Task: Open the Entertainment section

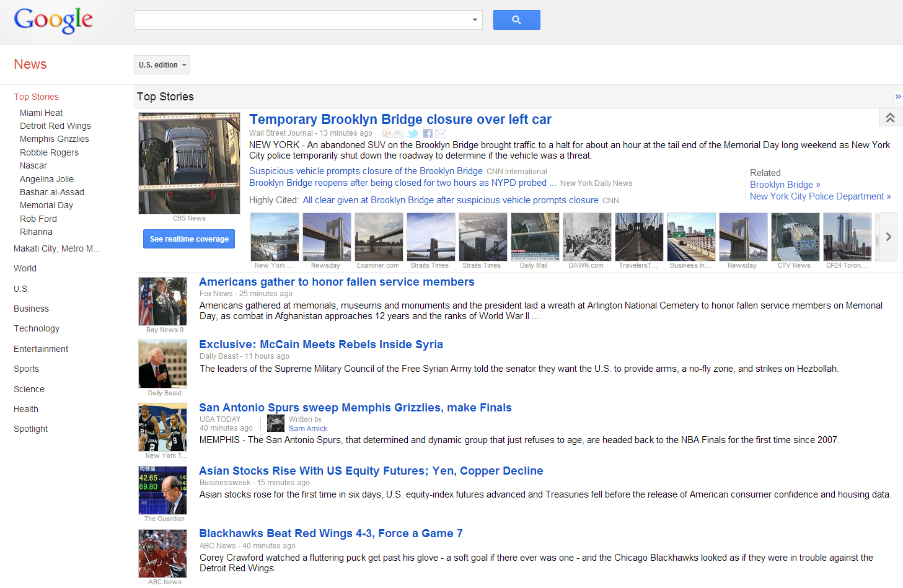Action: pyautogui.click(x=41, y=349)
